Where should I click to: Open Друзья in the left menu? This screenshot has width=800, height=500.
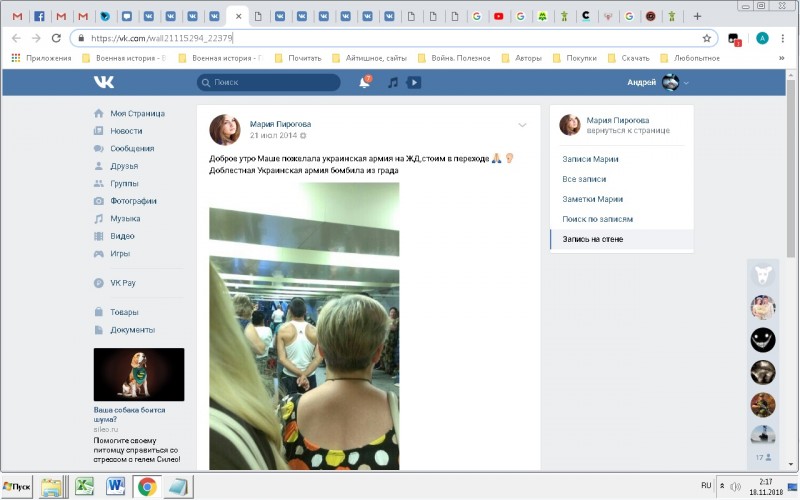click(124, 166)
